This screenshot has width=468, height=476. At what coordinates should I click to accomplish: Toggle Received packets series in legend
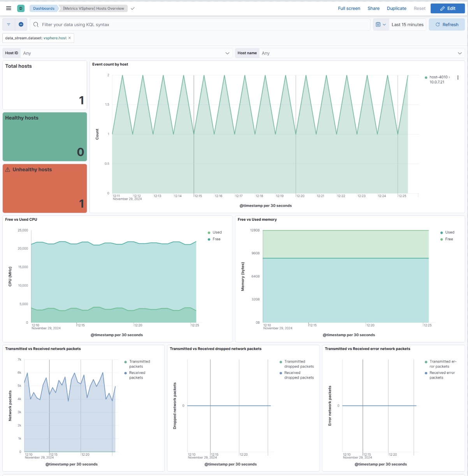[x=137, y=375]
